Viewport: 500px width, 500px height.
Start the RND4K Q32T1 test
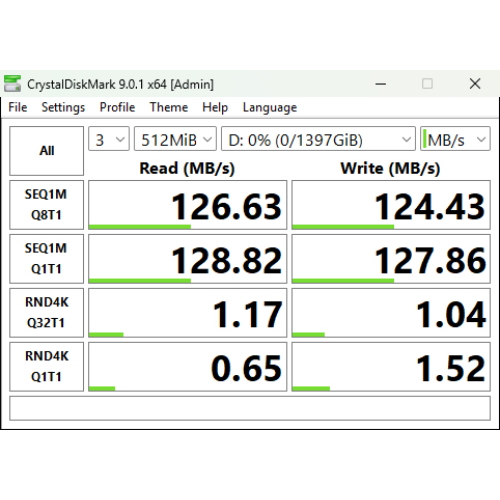pos(46,313)
